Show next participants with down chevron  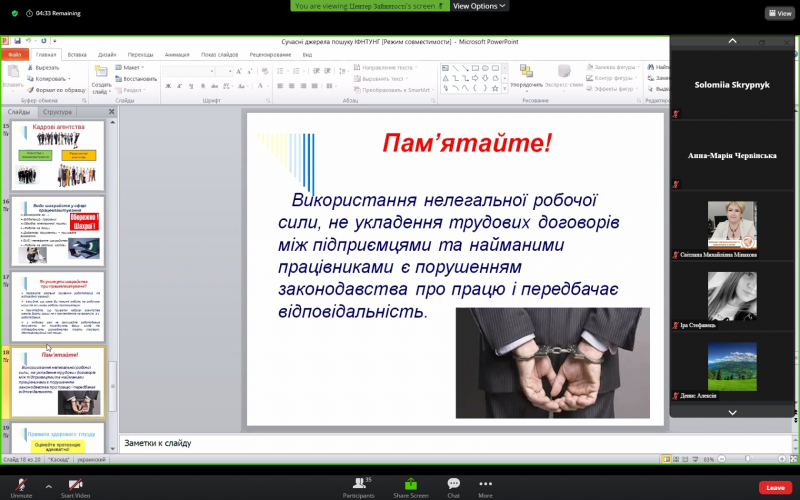(732, 412)
